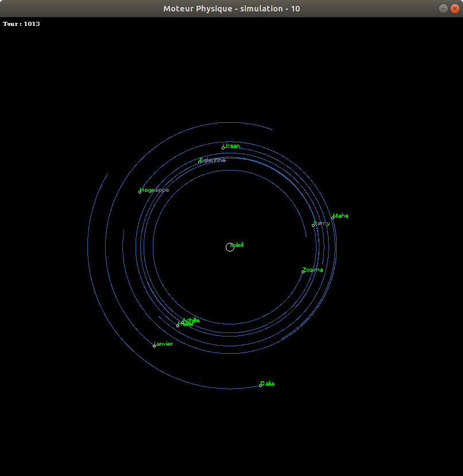Select the Soleil star at the center

tap(230, 247)
